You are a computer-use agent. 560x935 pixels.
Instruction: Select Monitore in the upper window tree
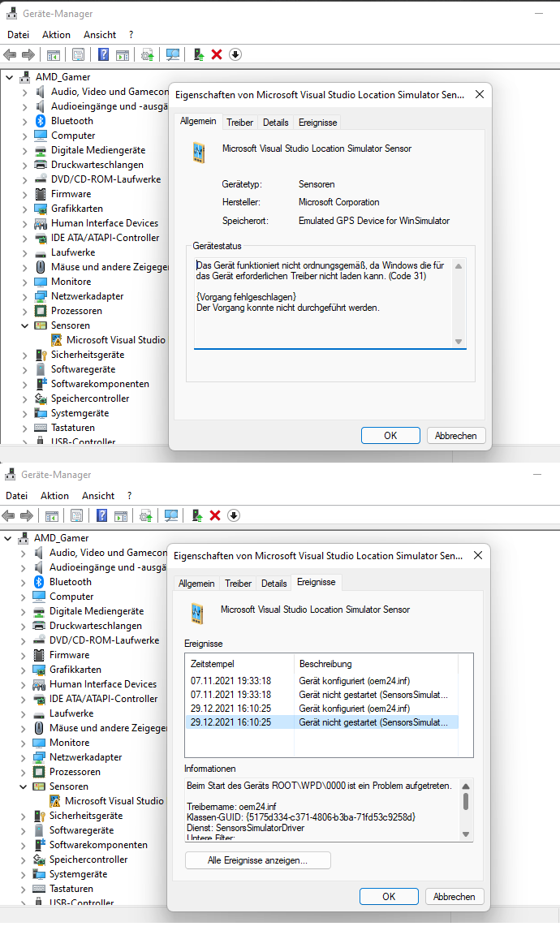coord(71,282)
